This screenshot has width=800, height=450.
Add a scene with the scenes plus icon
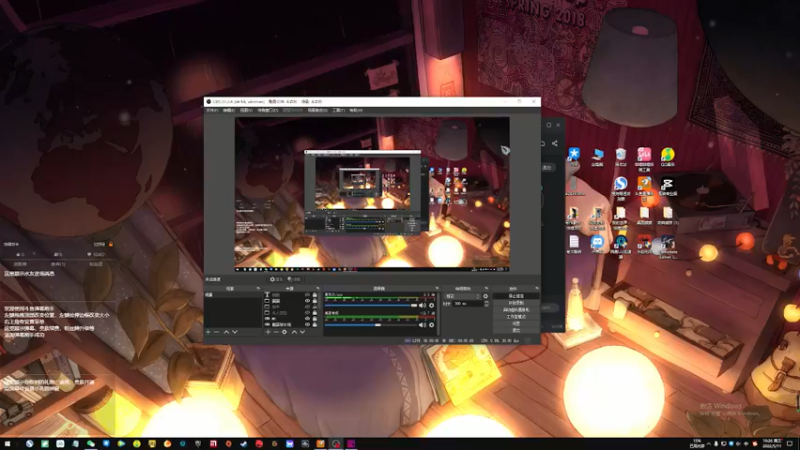pos(208,332)
